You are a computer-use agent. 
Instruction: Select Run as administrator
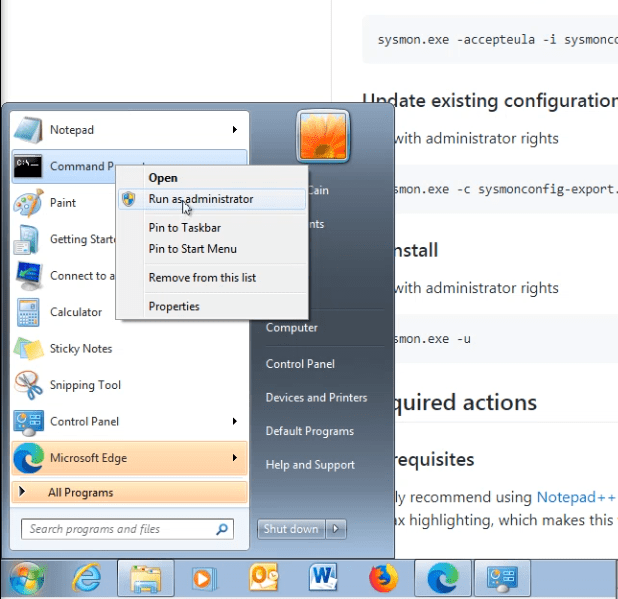pyautogui.click(x=200, y=199)
